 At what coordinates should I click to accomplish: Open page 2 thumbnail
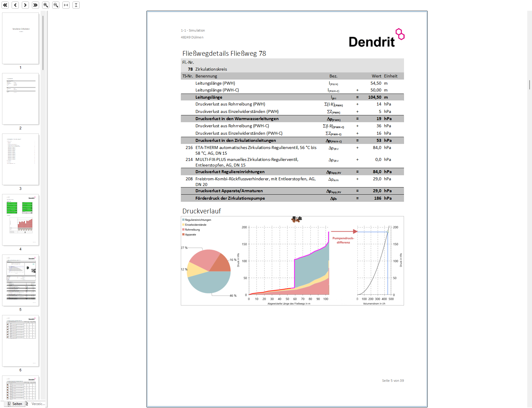(x=21, y=99)
